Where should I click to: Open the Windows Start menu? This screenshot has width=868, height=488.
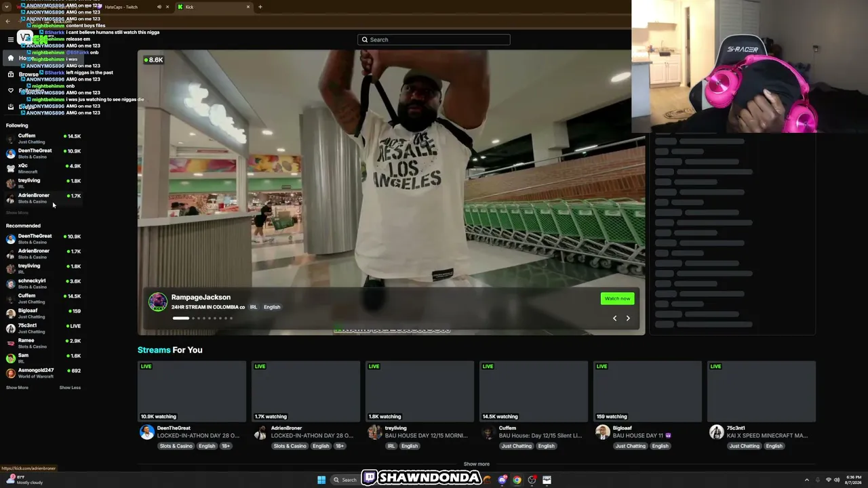tap(321, 480)
